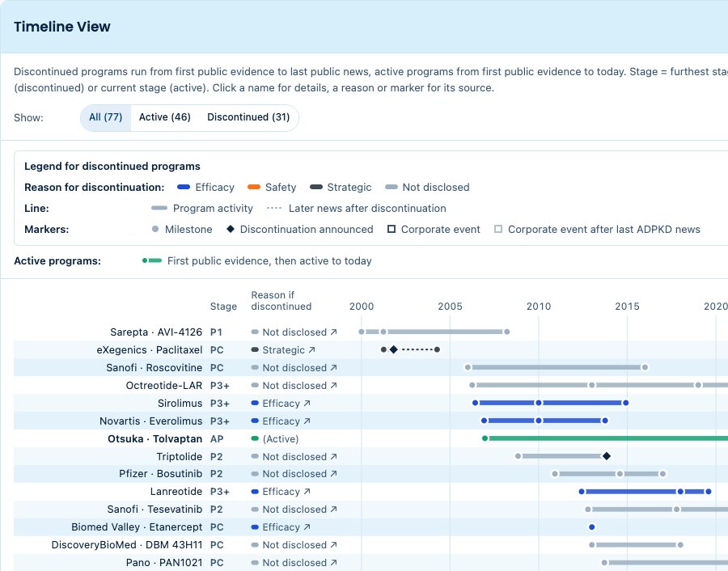Click the (Active) status for Tolvaptan

coord(281,438)
